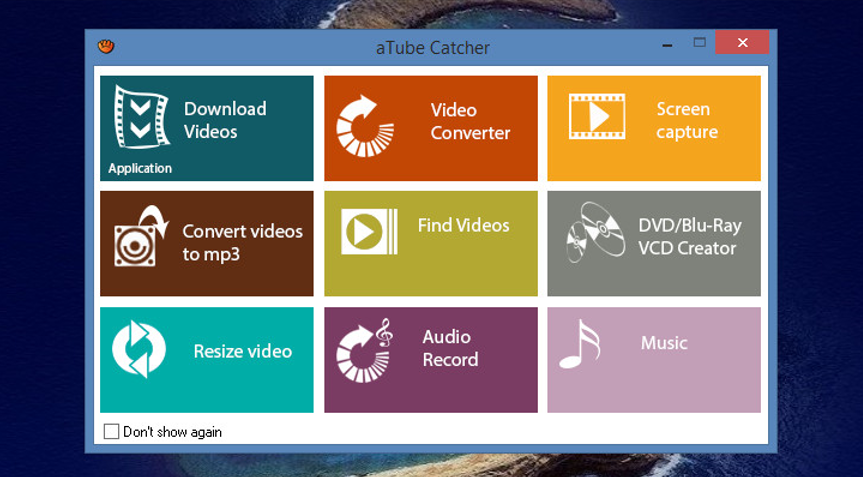Viewport: 863px width, 477px height.
Task: Open the Audio Record label
Action: point(450,348)
